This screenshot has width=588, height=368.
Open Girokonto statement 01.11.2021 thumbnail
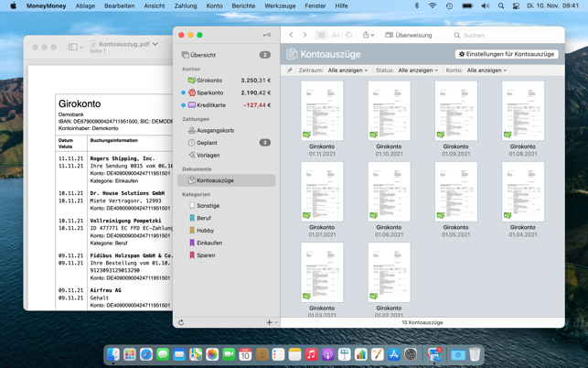coord(322,111)
